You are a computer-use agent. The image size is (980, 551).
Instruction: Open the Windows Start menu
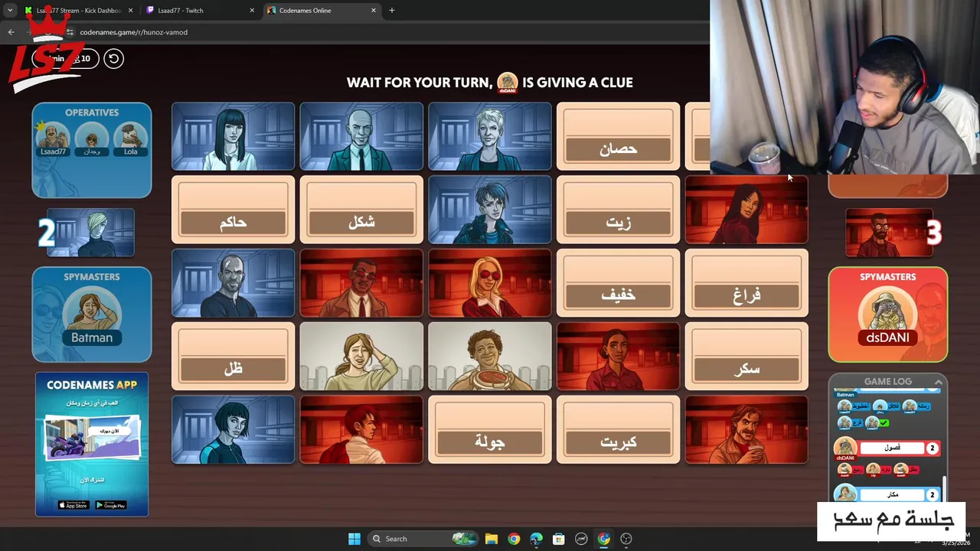coord(354,539)
